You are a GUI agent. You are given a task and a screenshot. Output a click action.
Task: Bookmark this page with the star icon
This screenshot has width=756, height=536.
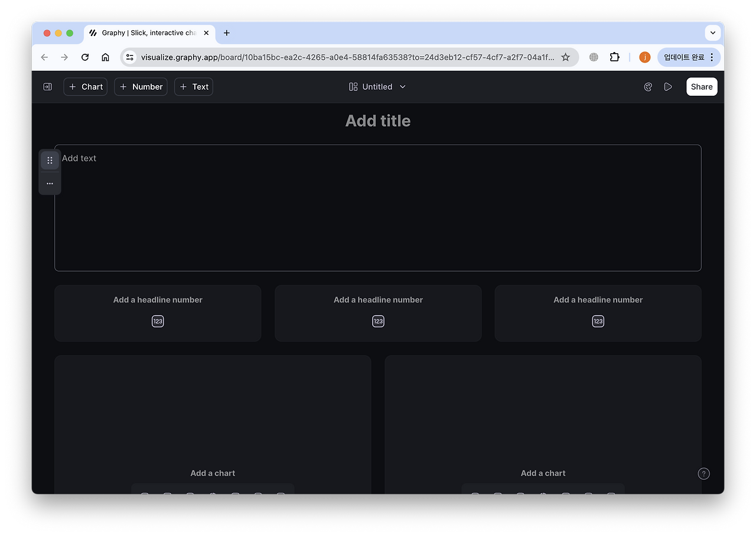tap(565, 57)
